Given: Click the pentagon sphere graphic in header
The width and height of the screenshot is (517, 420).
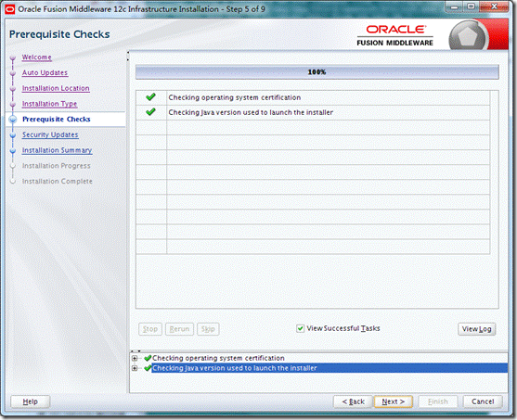Looking at the screenshot, I should click(468, 36).
